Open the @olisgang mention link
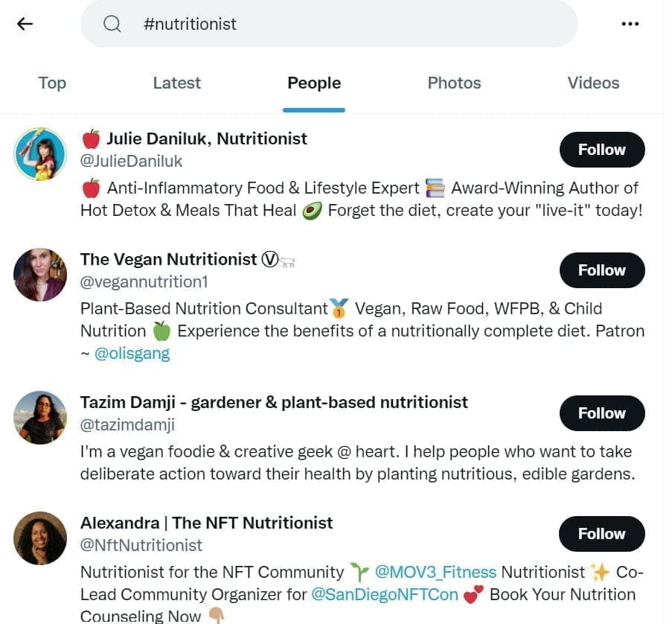Image resolution: width=672 pixels, height=624 pixels. click(x=131, y=353)
